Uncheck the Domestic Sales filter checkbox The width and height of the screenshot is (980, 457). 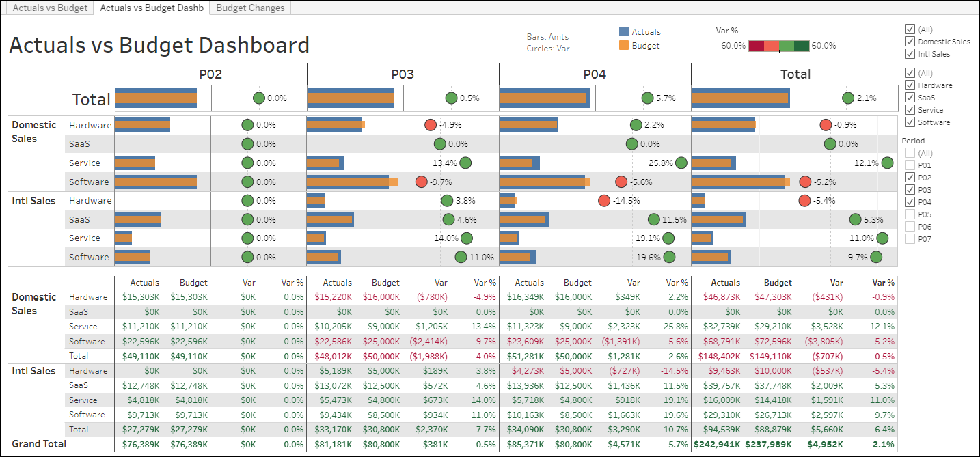[910, 42]
